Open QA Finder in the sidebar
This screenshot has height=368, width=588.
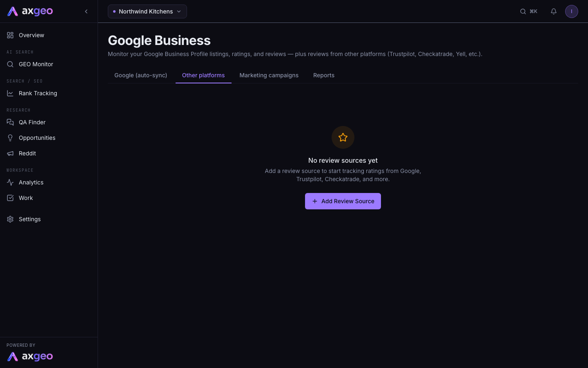click(x=32, y=122)
